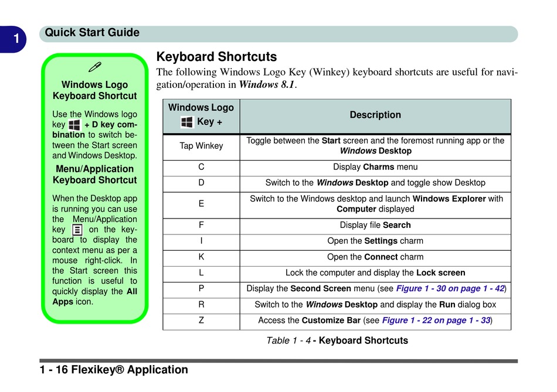557x392 pixels.
Task: Select the Keyboard Shortcuts heading
Action: [216, 57]
